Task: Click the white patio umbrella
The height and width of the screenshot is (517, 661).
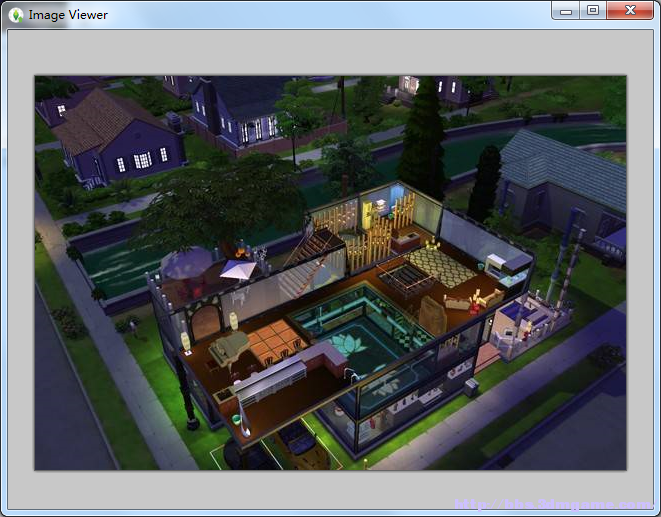Action: [238, 269]
